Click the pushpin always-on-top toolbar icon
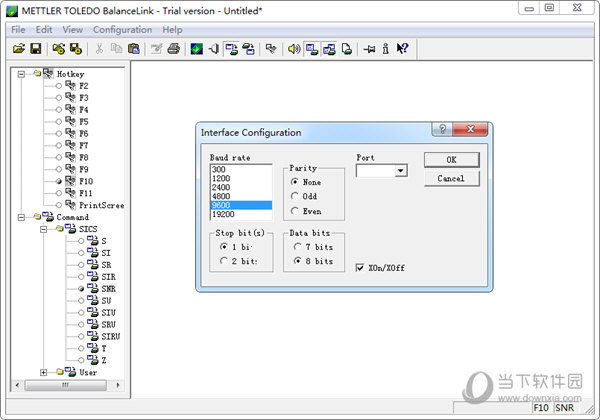Screen dimensions: 600x420 [369, 49]
